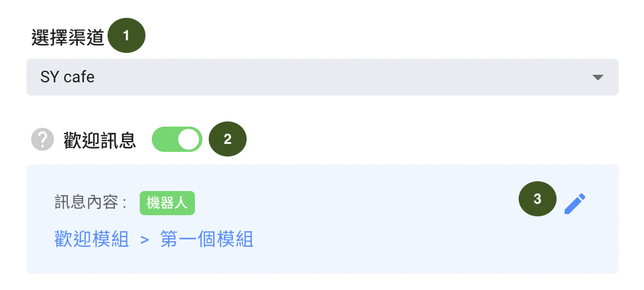Open the 選擇渠道 channel dropdown

click(x=323, y=77)
